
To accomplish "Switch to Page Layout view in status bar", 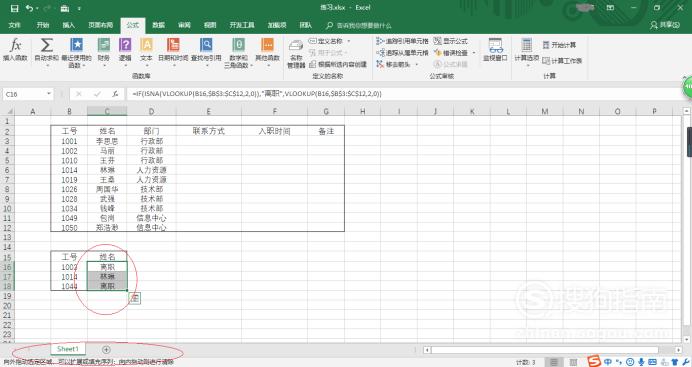I will (x=573, y=362).
